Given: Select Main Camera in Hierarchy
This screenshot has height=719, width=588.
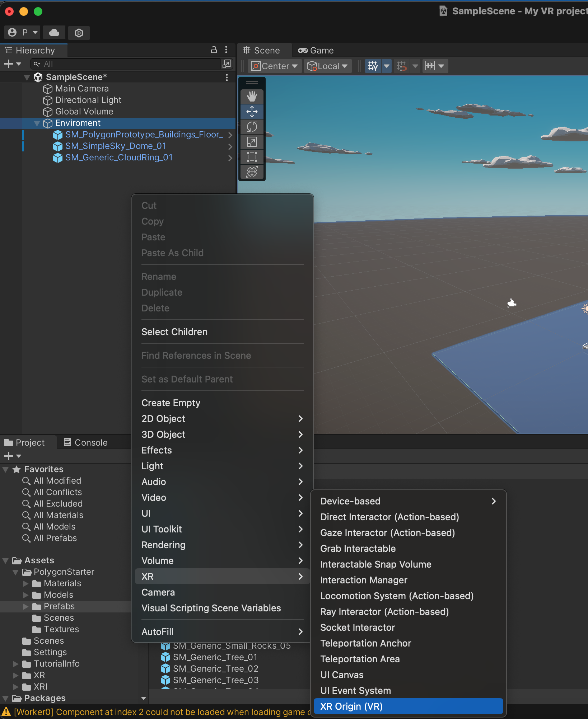Looking at the screenshot, I should (x=82, y=89).
